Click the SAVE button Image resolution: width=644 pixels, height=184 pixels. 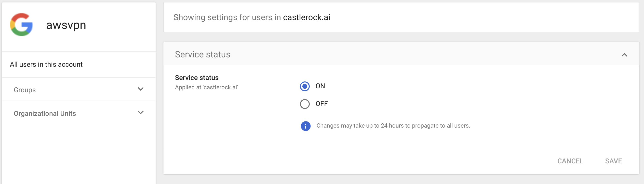click(x=613, y=161)
